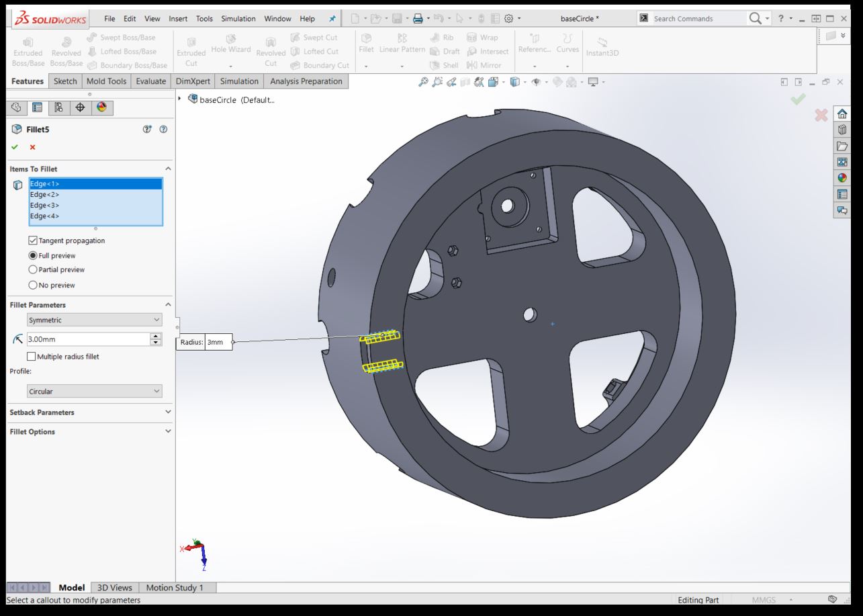Open SolidWorks Resources home icon

pyautogui.click(x=842, y=114)
